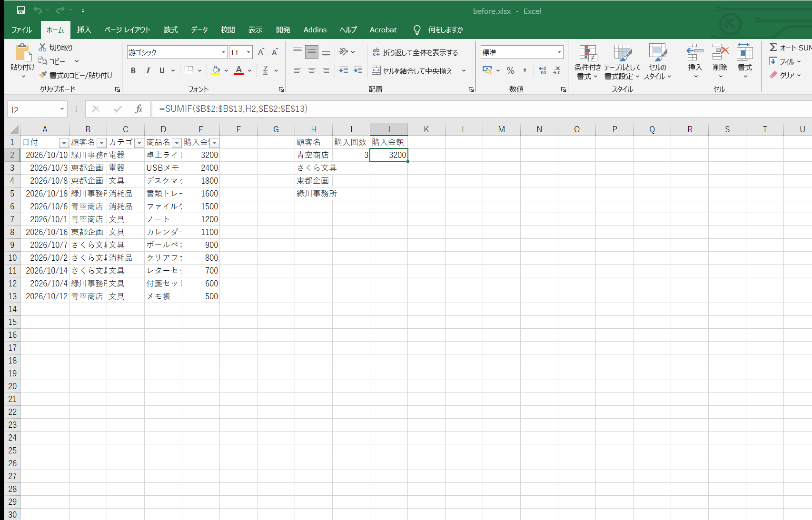The image size is (812, 520).
Task: Switch to the データ ribbon tab
Action: 199,29
